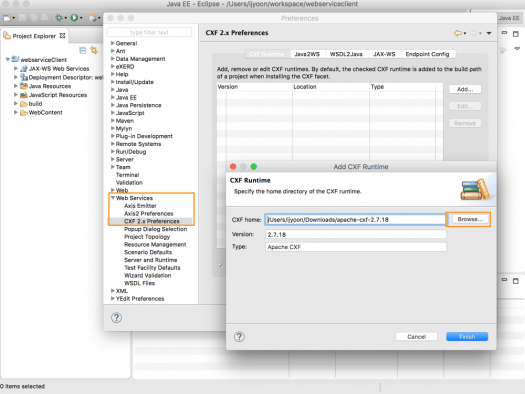Expand the WebContent folder node
Viewport: 525px width, 394px height.
(x=15, y=112)
